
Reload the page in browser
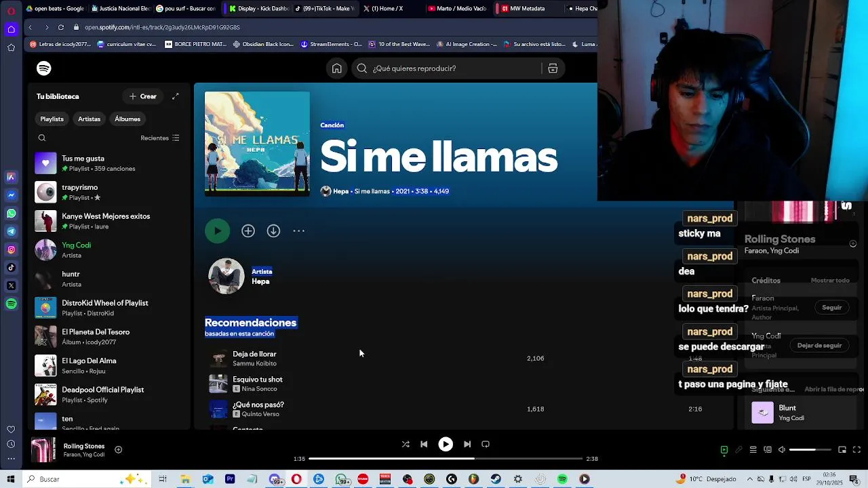coord(61,27)
